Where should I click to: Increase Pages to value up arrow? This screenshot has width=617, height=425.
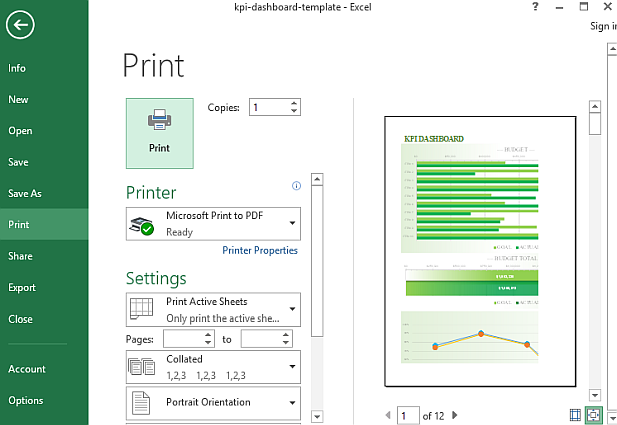pyautogui.click(x=286, y=335)
